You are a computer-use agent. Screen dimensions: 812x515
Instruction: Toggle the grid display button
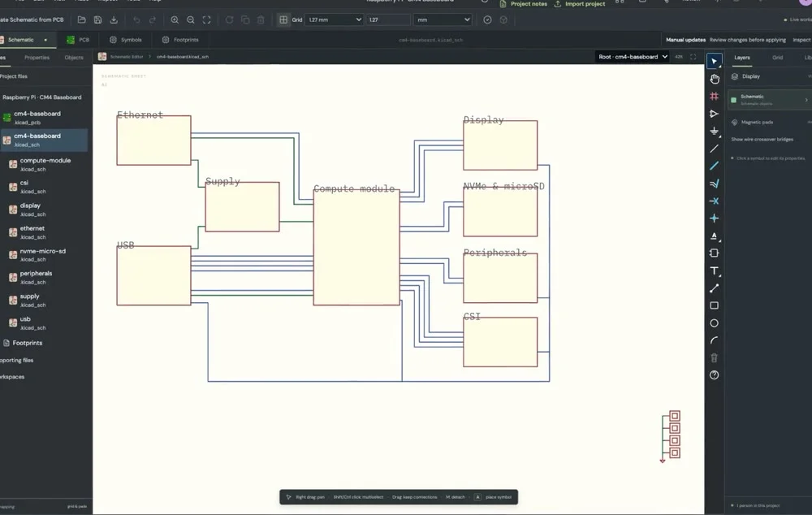[283, 19]
